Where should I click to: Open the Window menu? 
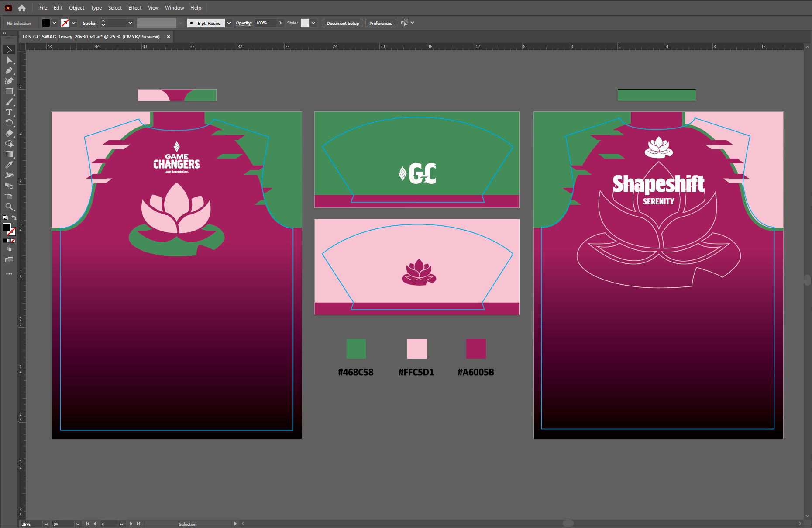tap(175, 8)
